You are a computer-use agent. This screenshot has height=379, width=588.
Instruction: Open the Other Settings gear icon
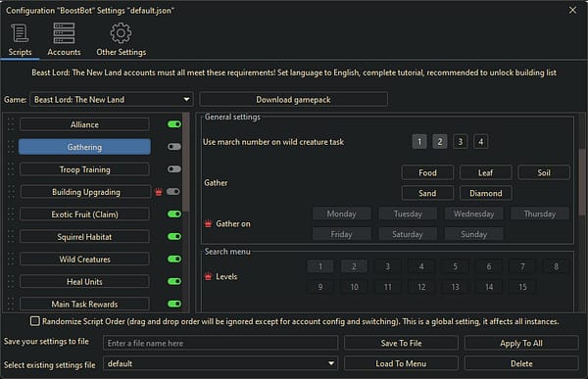[x=121, y=33]
